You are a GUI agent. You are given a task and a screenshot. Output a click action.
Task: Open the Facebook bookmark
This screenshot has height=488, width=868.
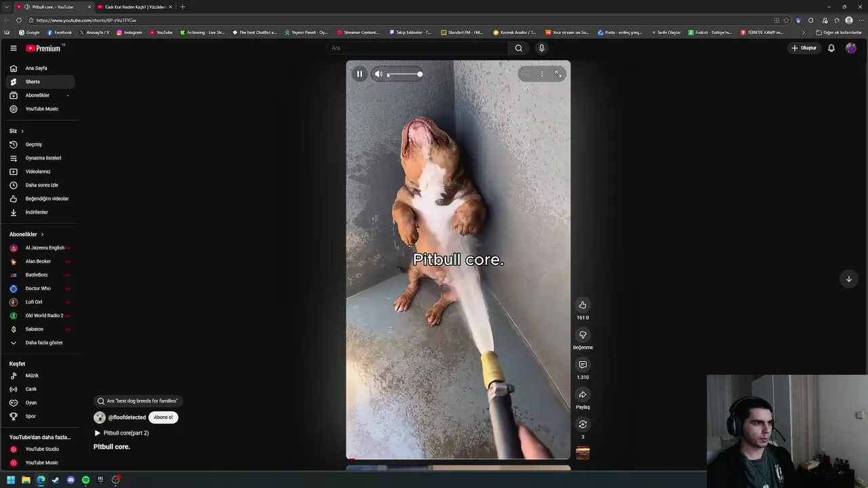[60, 33]
